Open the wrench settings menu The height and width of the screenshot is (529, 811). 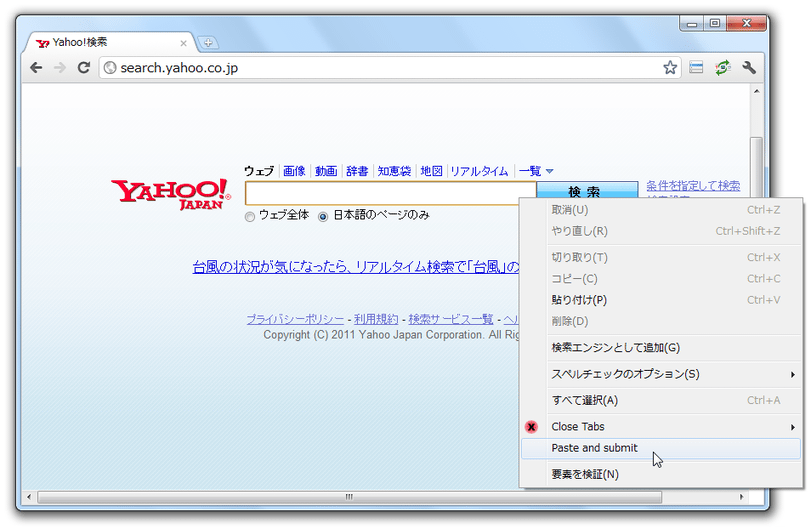coord(748,67)
